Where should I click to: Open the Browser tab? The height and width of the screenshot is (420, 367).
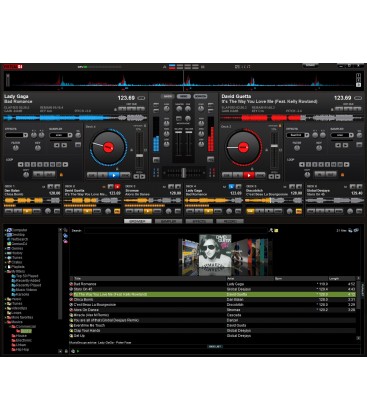[138, 221]
